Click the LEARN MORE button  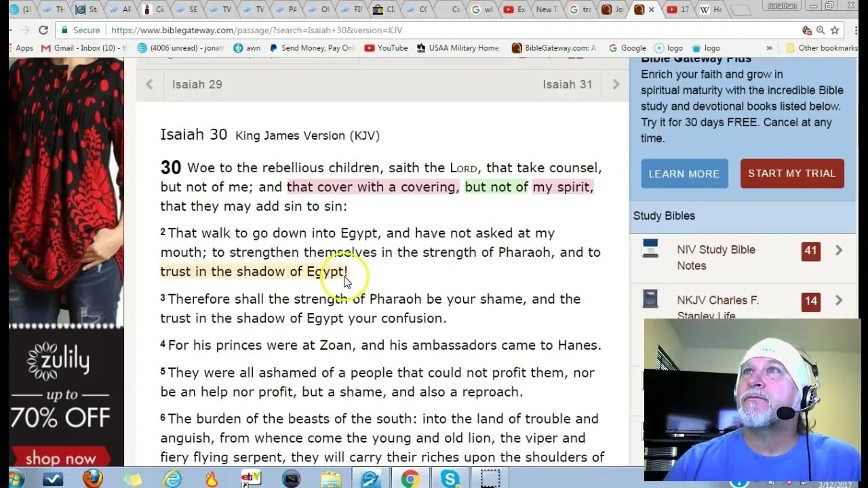[x=684, y=174]
